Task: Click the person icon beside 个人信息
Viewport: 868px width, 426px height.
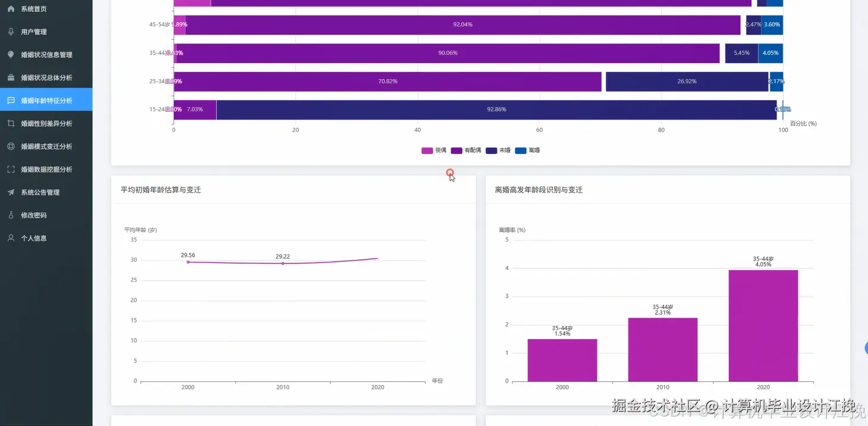Action: (x=11, y=238)
